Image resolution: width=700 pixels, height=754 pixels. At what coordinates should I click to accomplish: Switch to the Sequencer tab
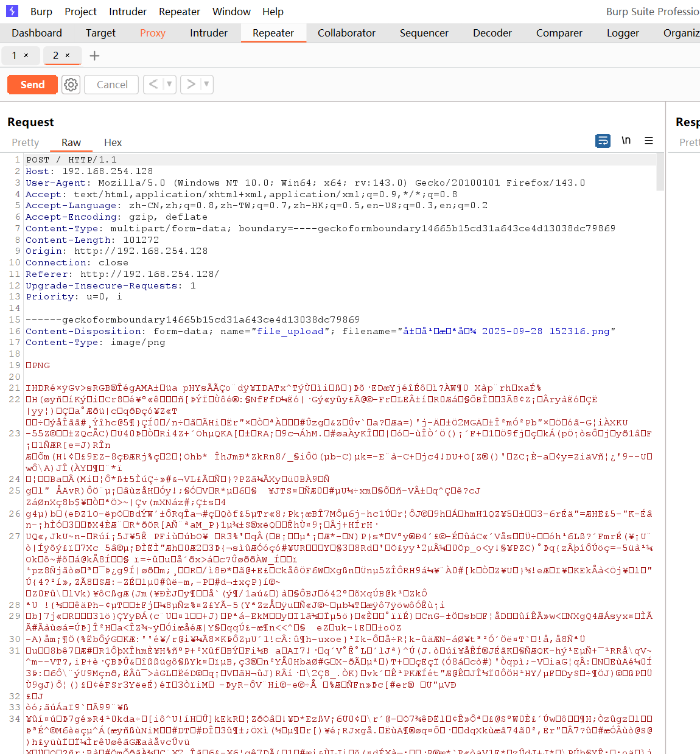(x=424, y=33)
